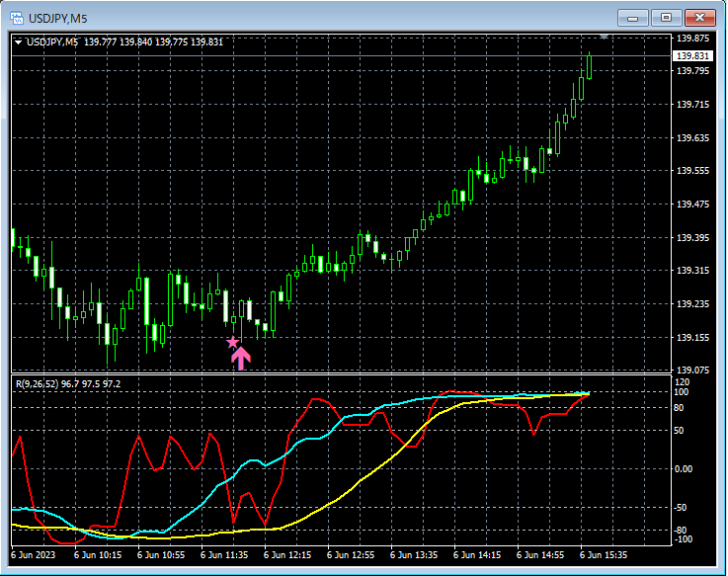Click the 6 Jun 14:15 time label
Screen dimensions: 728x576
(477, 555)
